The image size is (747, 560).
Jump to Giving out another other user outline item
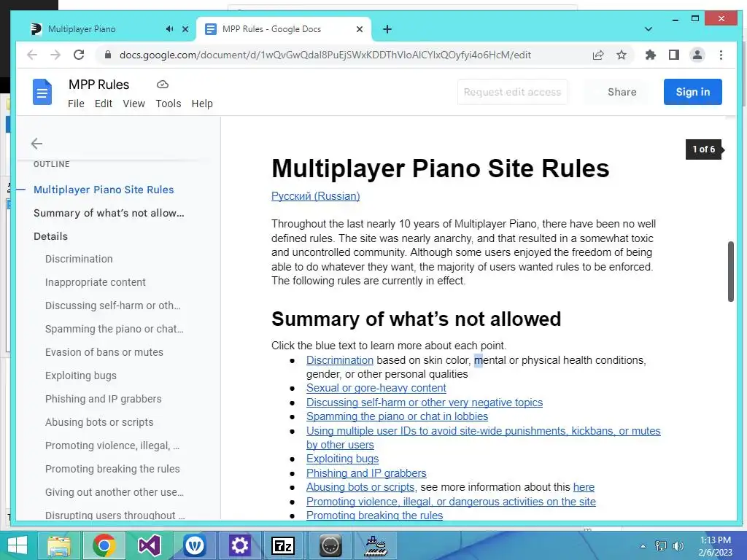(x=115, y=492)
